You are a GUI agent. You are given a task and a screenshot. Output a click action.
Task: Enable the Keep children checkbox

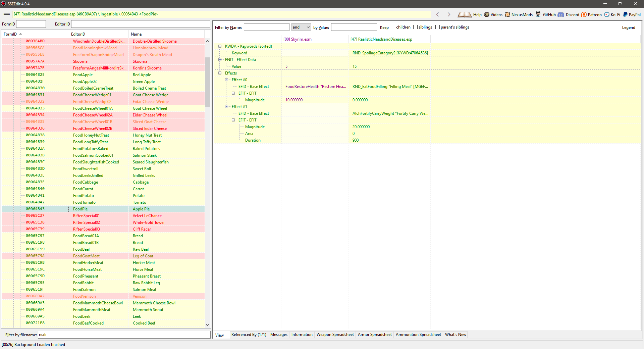[x=393, y=27]
